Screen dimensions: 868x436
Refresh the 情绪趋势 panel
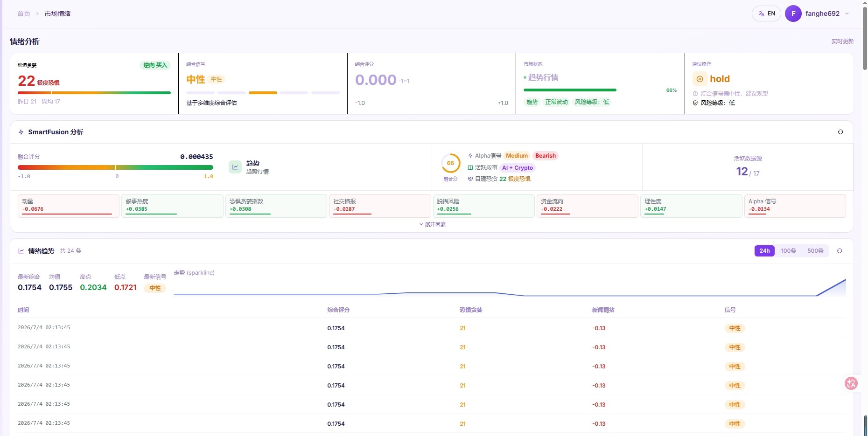pos(840,251)
